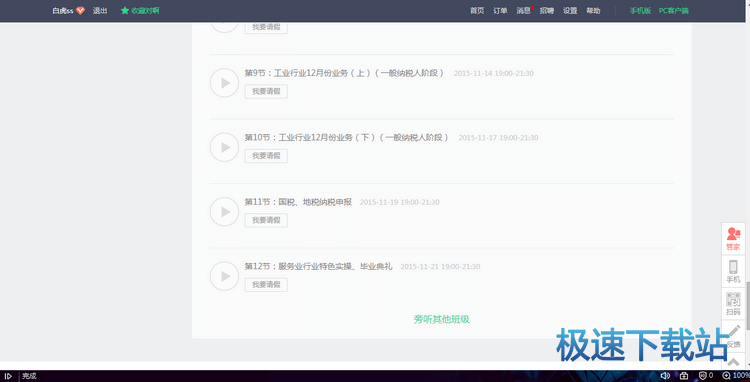Click title 第10节：工业行业12月份业务（下）
Screen dimensions: 750x382
click(x=347, y=138)
